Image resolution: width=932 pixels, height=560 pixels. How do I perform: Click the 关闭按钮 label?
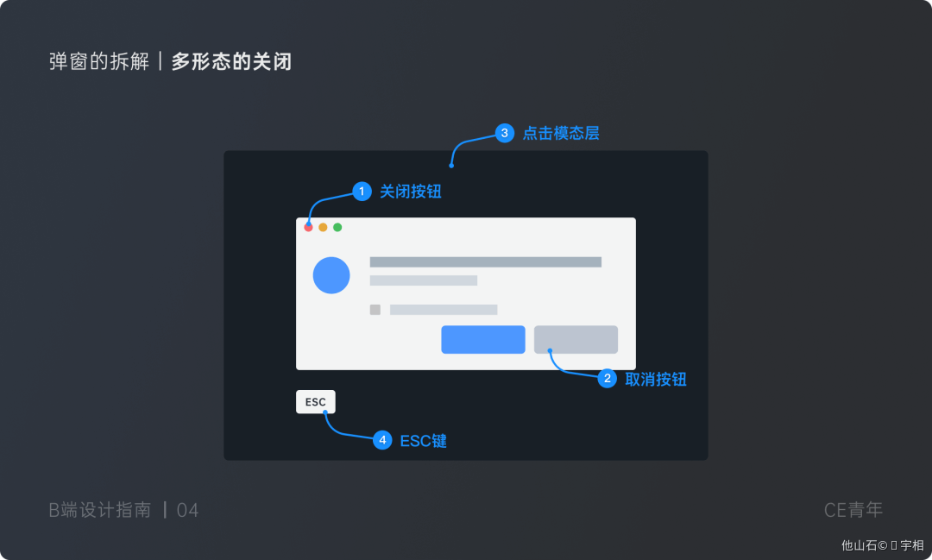411,192
